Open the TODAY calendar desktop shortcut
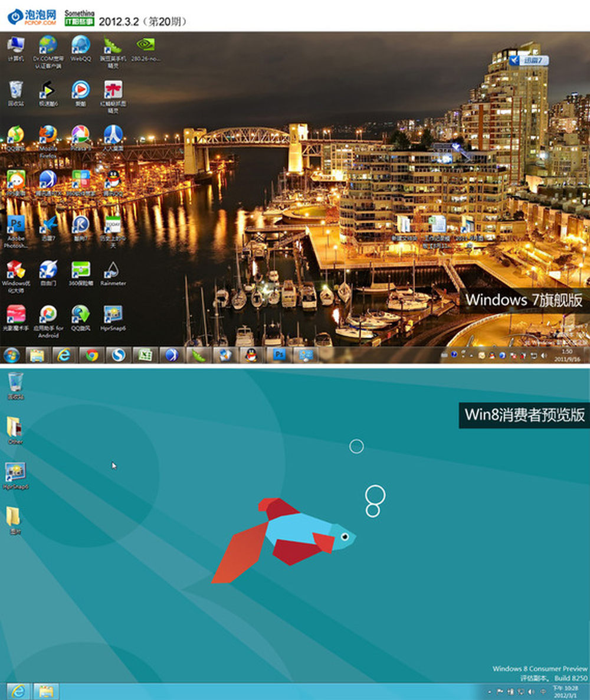The width and height of the screenshot is (590, 700). pyautogui.click(x=113, y=231)
